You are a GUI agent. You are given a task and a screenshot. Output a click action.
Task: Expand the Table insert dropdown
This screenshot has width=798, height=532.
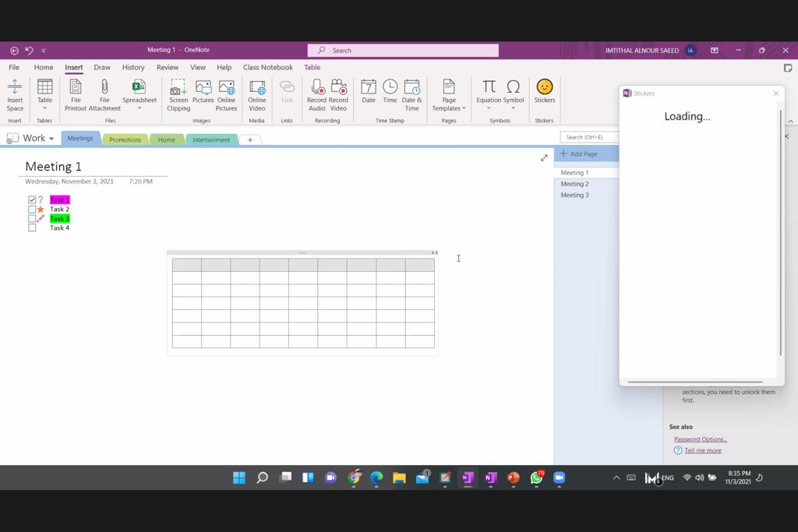coord(45,108)
